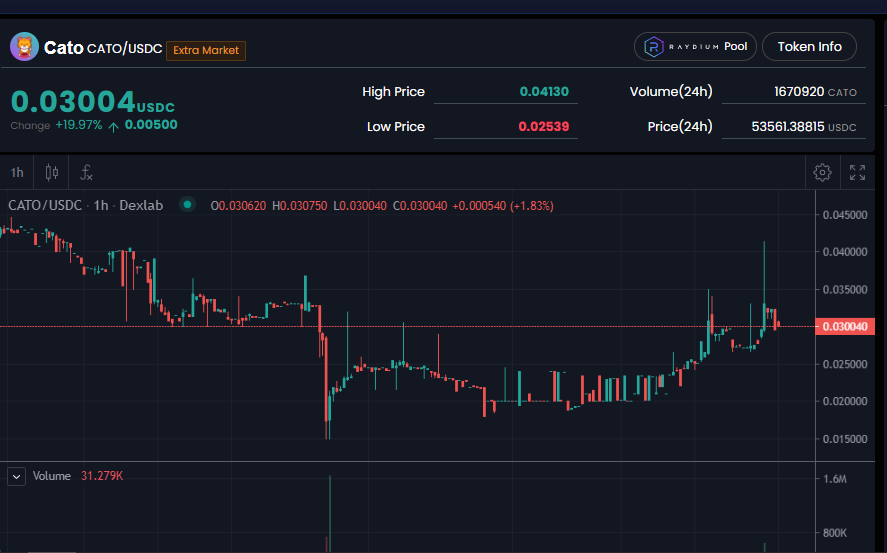Click the C0.030040 close value in legend

click(420, 206)
